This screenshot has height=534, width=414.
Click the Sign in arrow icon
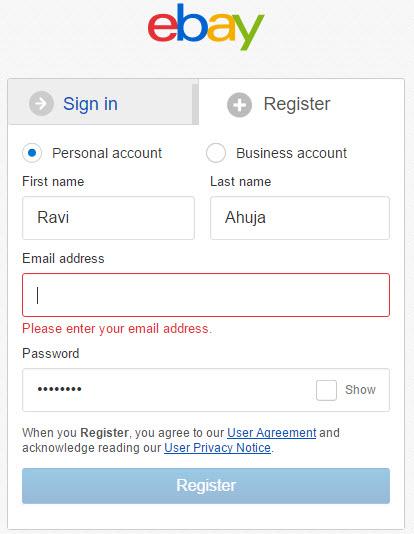41,103
